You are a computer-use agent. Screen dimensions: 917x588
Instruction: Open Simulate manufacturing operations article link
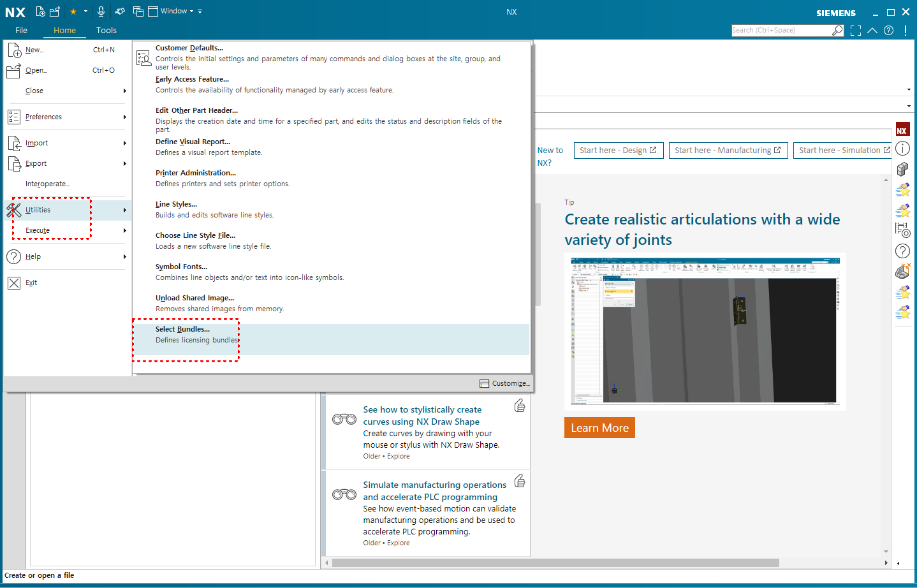click(x=435, y=491)
